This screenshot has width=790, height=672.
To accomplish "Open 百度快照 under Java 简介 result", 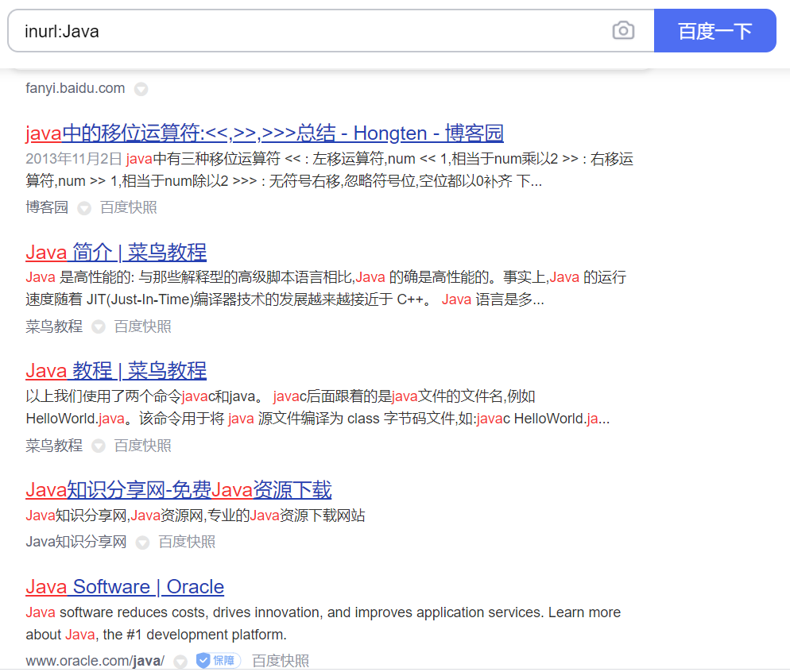I will pos(142,326).
